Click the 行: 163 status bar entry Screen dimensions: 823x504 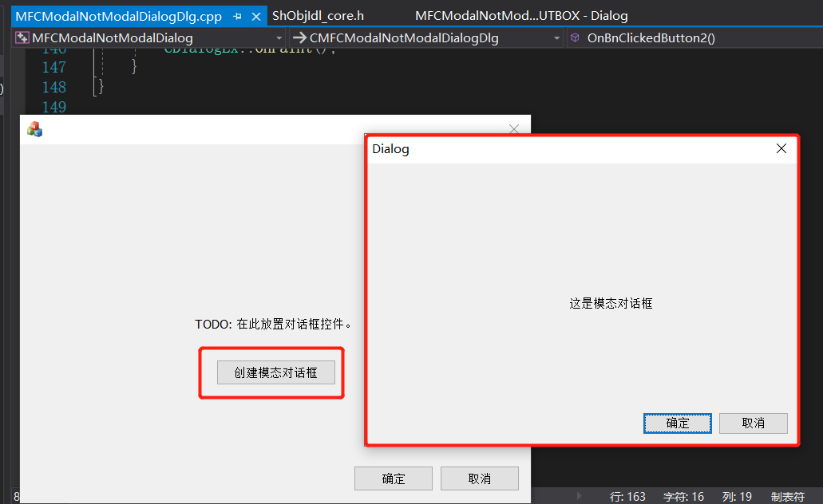627,497
